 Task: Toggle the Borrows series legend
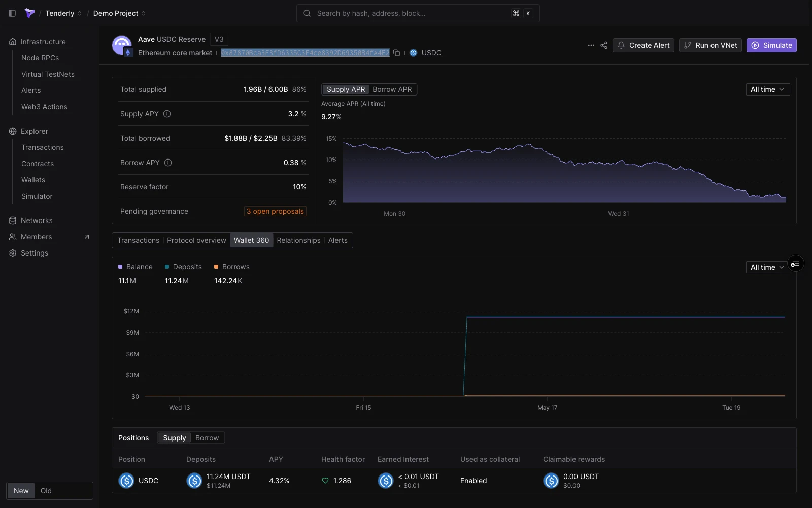point(232,267)
